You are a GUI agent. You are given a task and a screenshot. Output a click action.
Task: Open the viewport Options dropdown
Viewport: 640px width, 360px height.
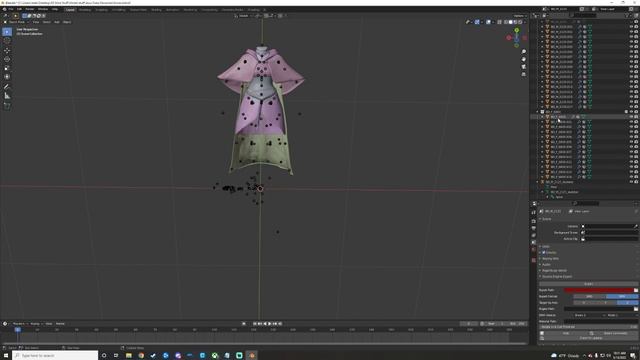coord(519,16)
